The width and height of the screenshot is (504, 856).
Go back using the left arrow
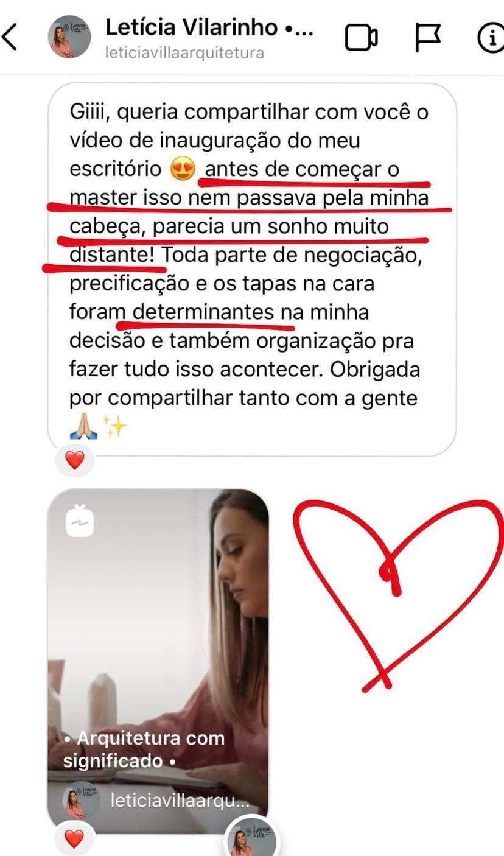10,37
